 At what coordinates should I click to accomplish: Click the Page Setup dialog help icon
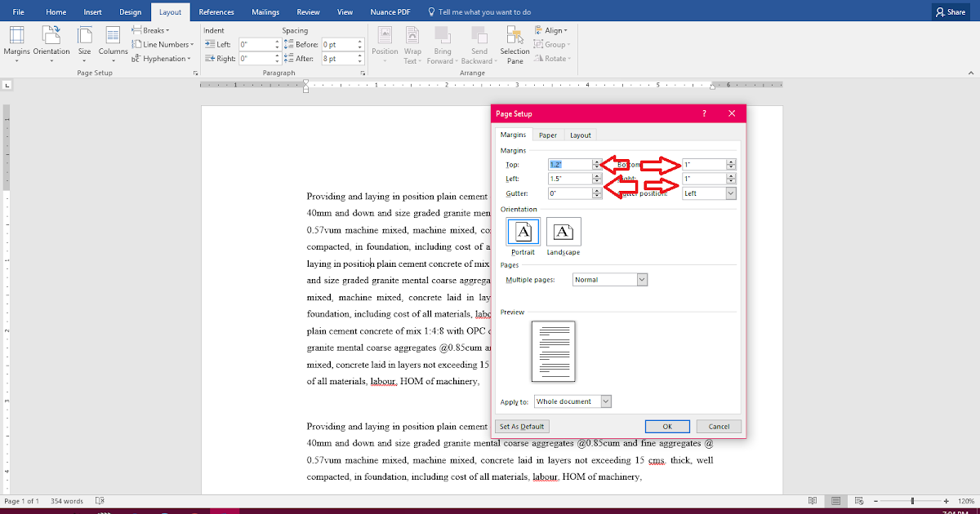tap(704, 113)
